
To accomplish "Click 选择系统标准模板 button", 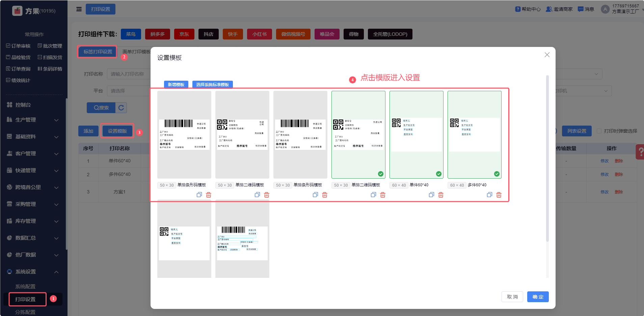I will (213, 84).
